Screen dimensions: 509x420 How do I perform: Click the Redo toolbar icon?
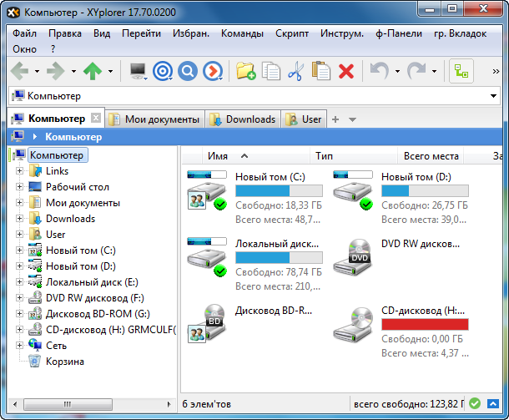click(x=416, y=71)
